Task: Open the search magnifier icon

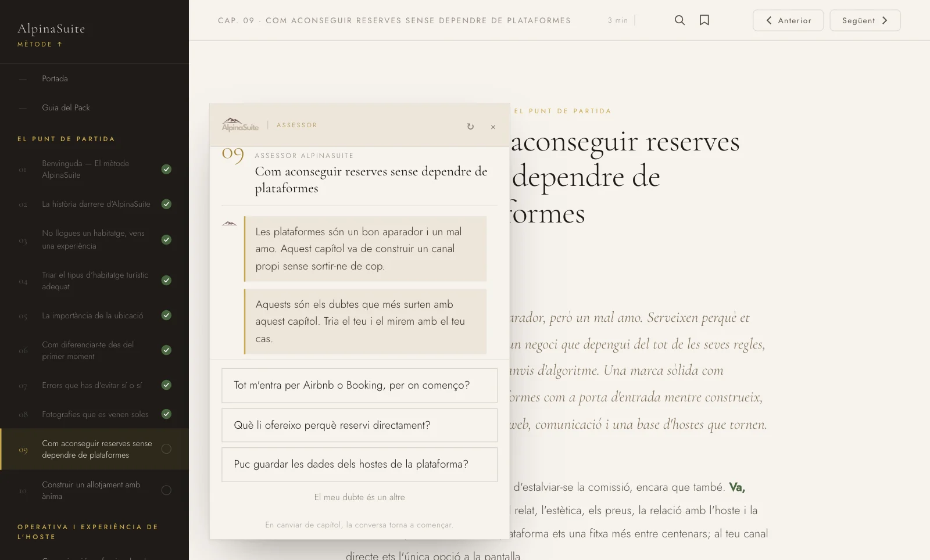Action: click(679, 20)
